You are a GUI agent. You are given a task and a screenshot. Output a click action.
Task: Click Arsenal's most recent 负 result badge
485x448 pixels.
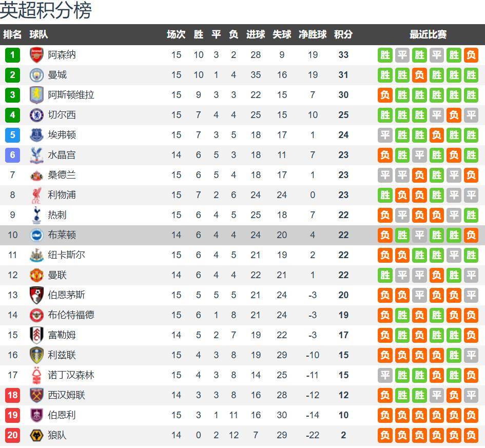pos(471,55)
